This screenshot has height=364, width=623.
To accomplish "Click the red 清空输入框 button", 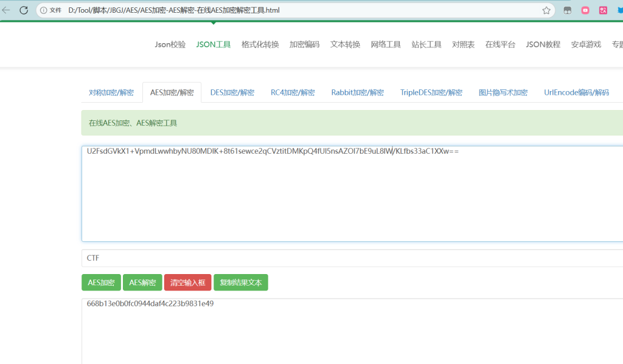I will (187, 283).
